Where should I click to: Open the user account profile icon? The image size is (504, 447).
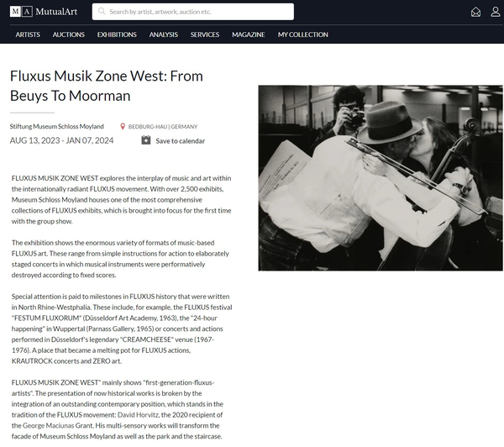496,12
